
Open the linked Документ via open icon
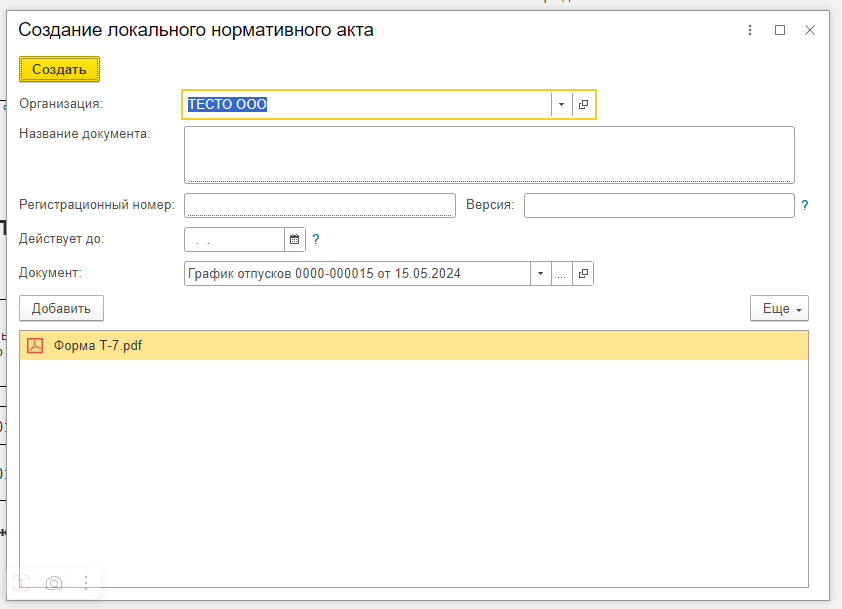coord(583,274)
